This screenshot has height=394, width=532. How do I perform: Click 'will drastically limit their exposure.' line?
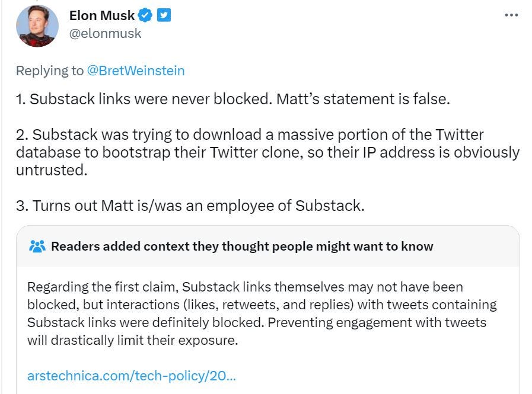pos(133,340)
